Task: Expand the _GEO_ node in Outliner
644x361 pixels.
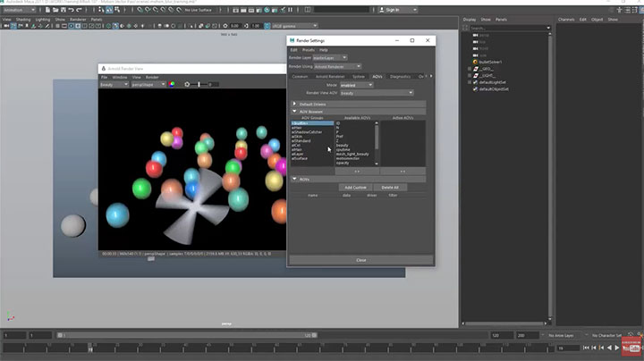Action: [468, 69]
